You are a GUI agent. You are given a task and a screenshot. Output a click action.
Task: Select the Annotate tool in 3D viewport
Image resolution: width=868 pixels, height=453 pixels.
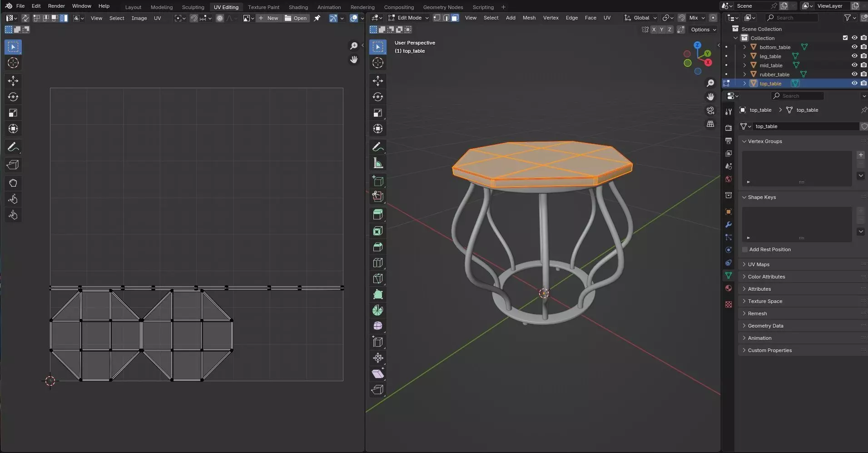378,147
